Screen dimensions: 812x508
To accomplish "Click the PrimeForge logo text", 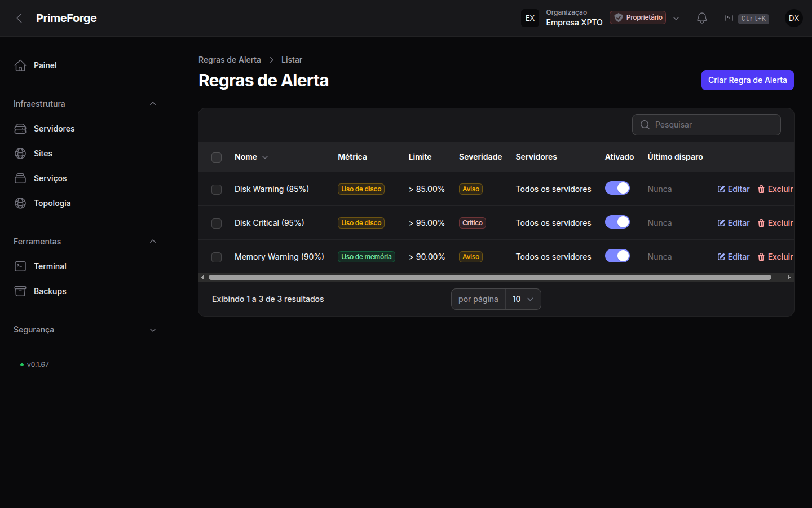I will pyautogui.click(x=67, y=18).
